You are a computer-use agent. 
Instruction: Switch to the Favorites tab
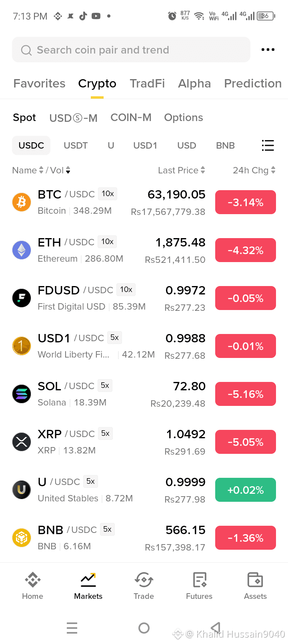tap(39, 83)
